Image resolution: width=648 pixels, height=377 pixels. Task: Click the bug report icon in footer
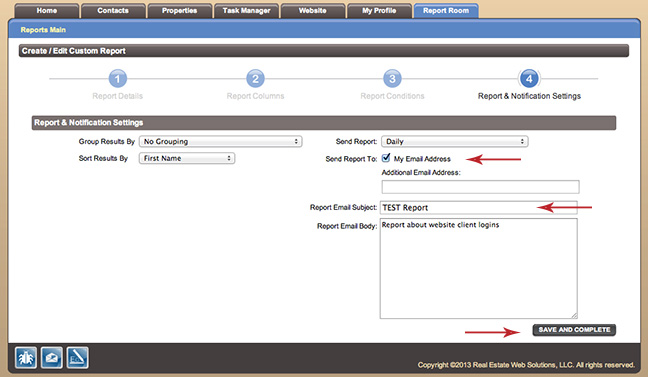coord(26,358)
